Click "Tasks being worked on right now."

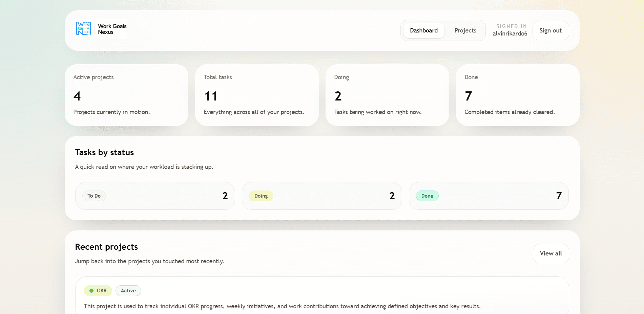click(x=378, y=112)
